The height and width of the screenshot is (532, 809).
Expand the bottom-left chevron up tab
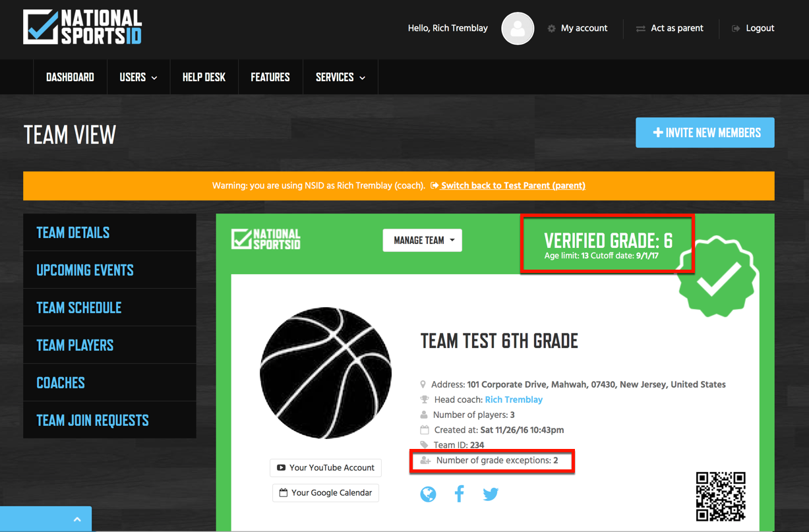tap(45, 519)
